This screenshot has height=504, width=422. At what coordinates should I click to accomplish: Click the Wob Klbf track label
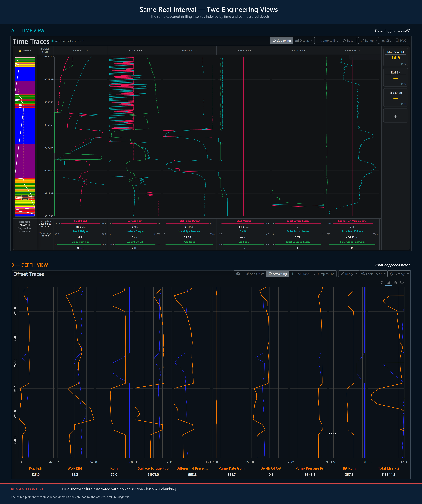75,468
